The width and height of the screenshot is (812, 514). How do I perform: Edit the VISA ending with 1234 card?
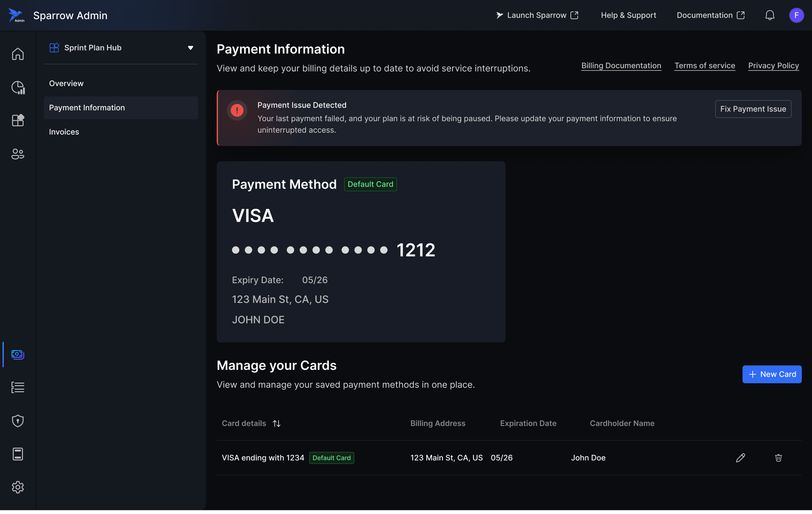click(x=741, y=458)
